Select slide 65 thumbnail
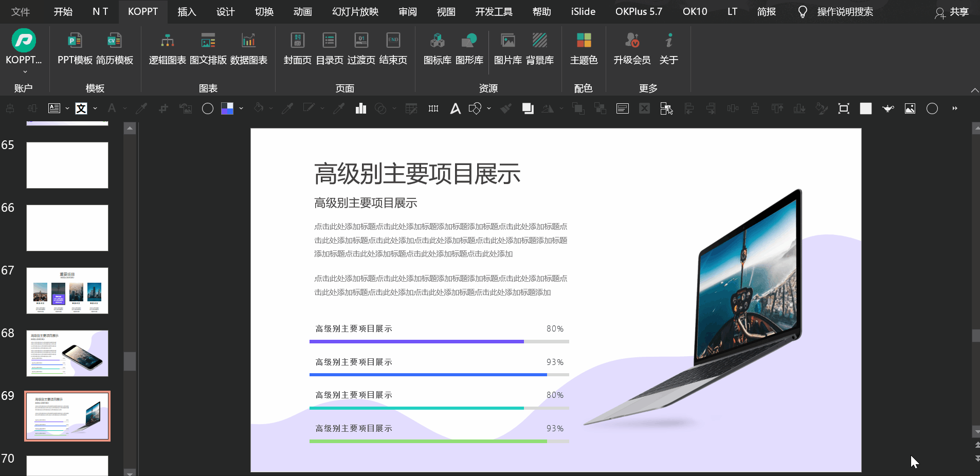The height and width of the screenshot is (476, 980). (x=67, y=165)
